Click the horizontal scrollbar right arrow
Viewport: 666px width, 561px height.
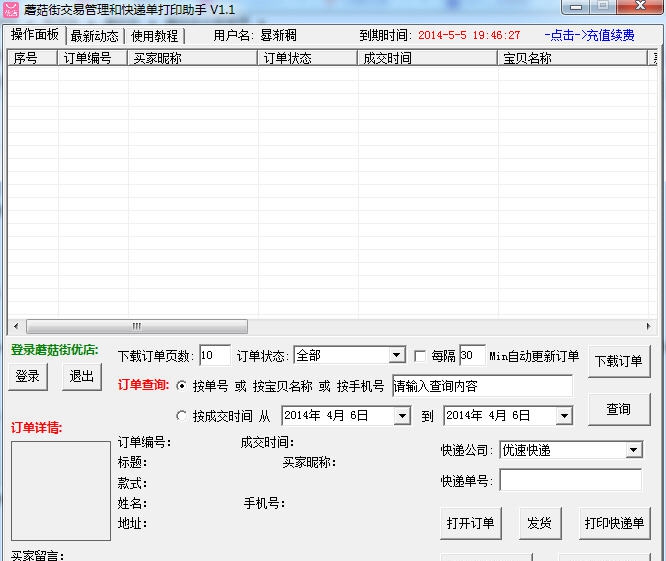point(648,327)
